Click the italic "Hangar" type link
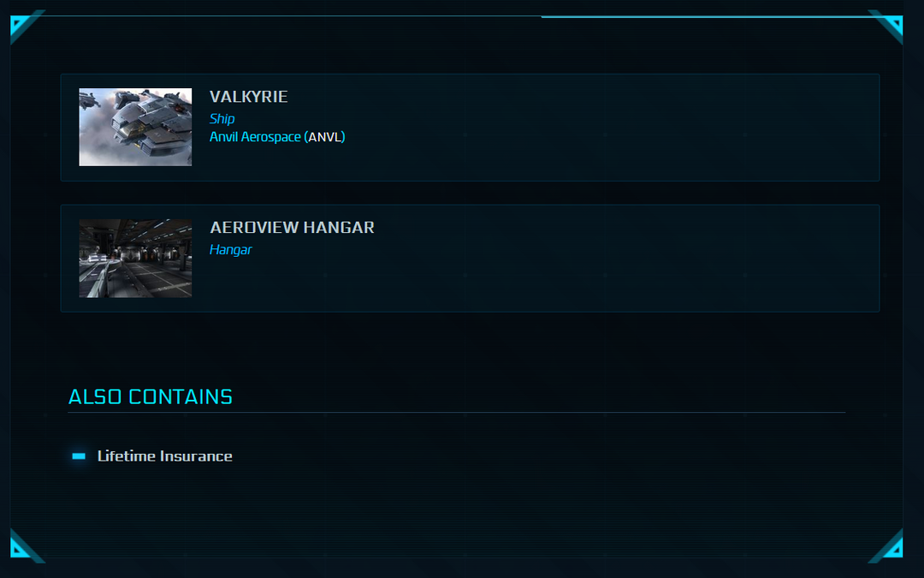 click(x=230, y=250)
